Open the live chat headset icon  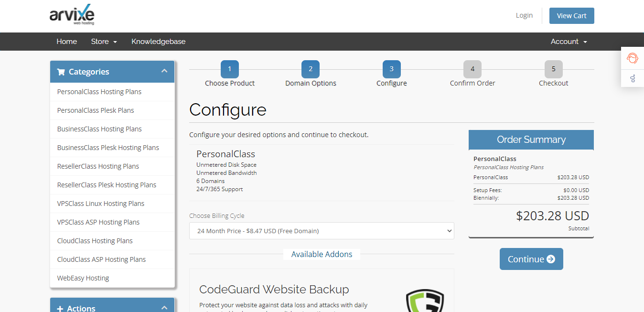[633, 58]
